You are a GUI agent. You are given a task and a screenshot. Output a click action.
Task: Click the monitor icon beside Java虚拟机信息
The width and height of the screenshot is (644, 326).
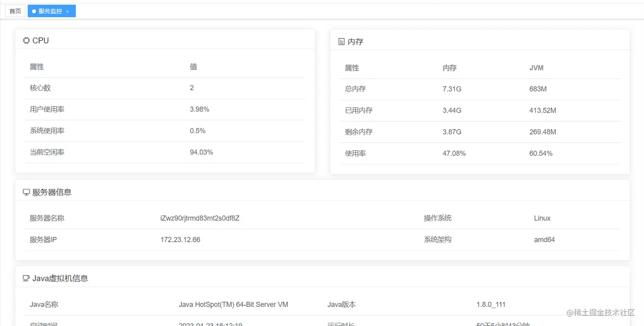pos(26,278)
